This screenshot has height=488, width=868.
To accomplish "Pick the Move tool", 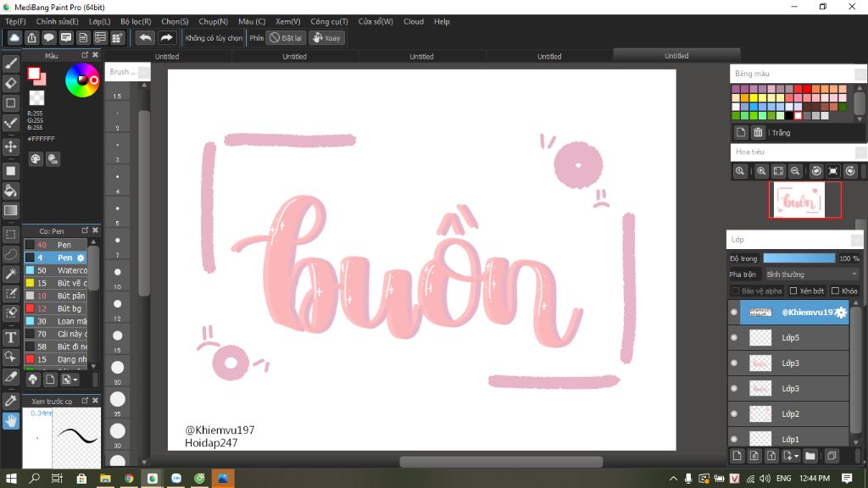I will [10, 147].
